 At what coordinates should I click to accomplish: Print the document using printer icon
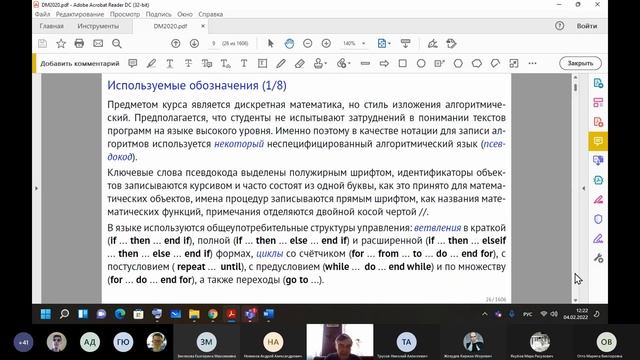point(79,44)
